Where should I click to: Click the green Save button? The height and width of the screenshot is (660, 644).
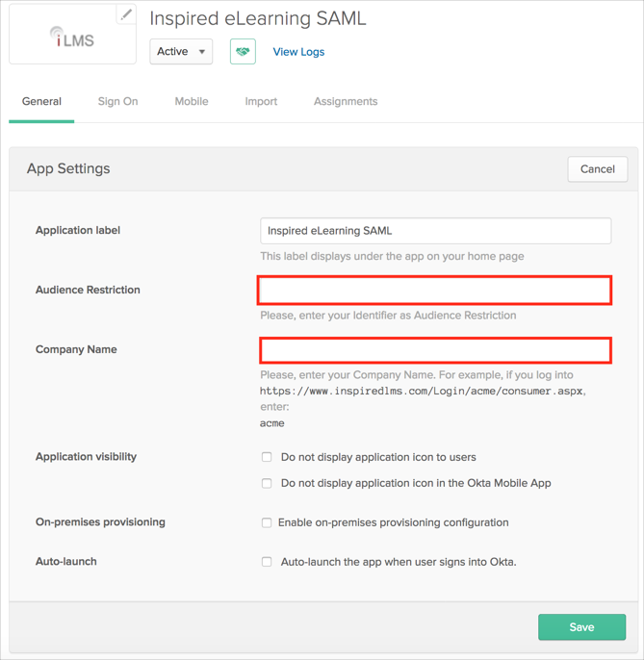pos(581,627)
